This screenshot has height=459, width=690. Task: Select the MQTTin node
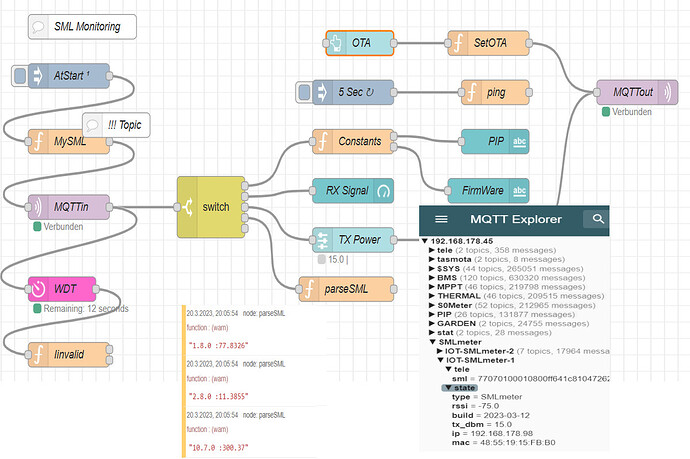click(69, 207)
